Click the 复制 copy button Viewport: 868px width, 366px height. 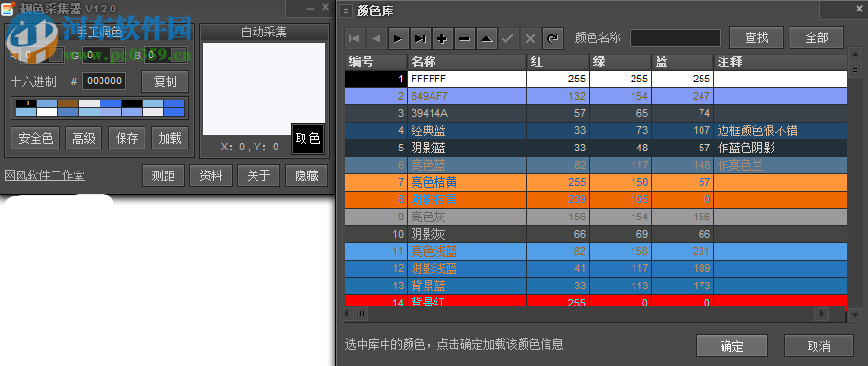[165, 81]
